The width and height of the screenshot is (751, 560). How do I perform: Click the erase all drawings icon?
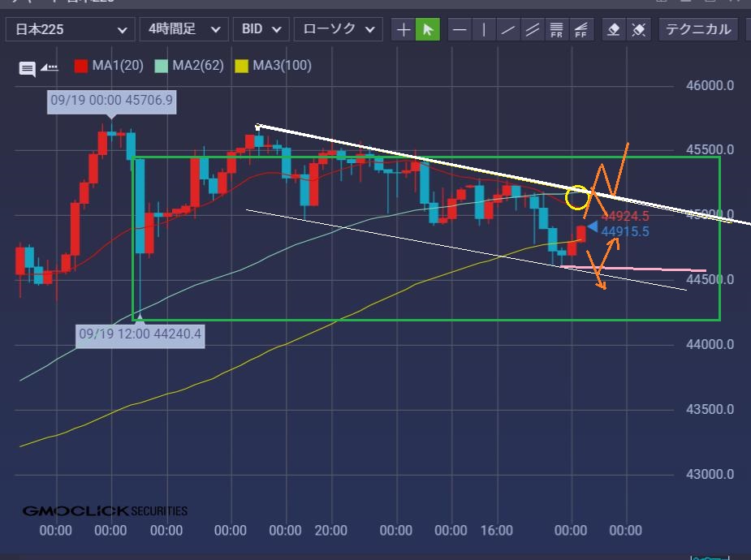coord(639,30)
